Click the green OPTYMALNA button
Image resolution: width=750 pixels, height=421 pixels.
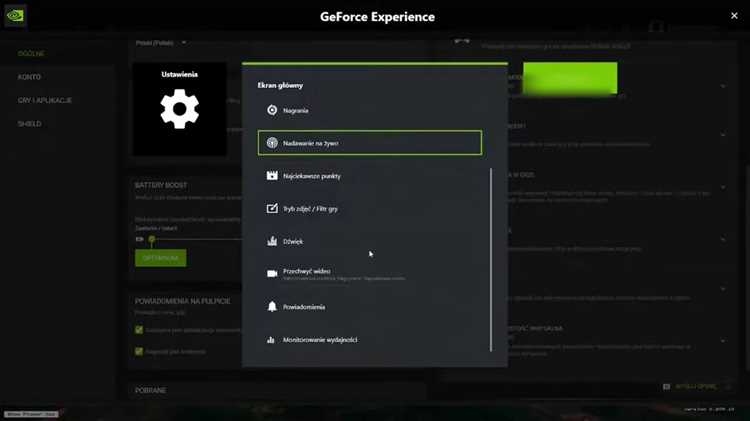click(161, 258)
